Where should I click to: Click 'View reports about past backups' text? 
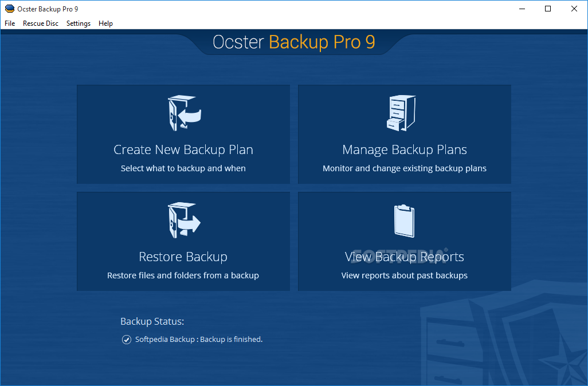404,275
